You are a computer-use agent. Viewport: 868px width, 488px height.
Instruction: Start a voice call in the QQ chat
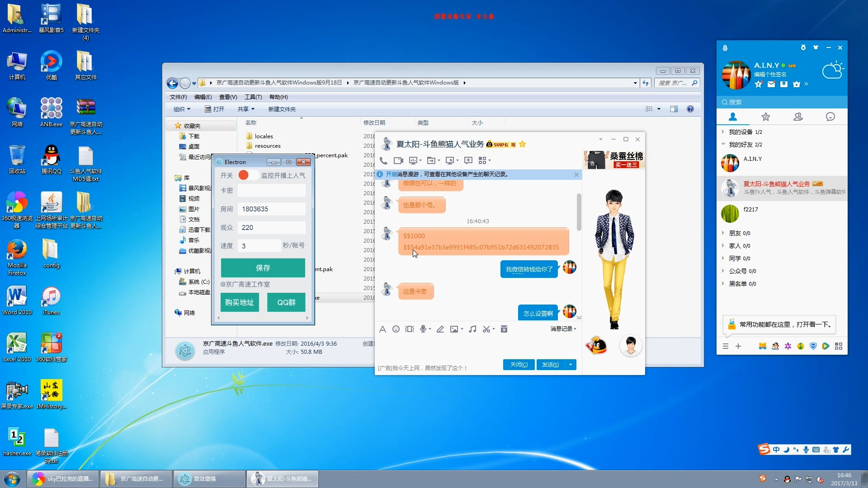[383, 160]
